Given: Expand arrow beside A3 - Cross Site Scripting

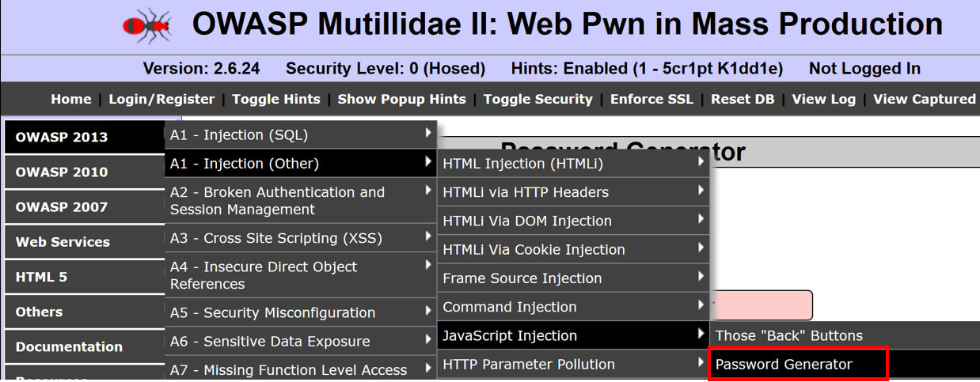Looking at the screenshot, I should point(428,236).
